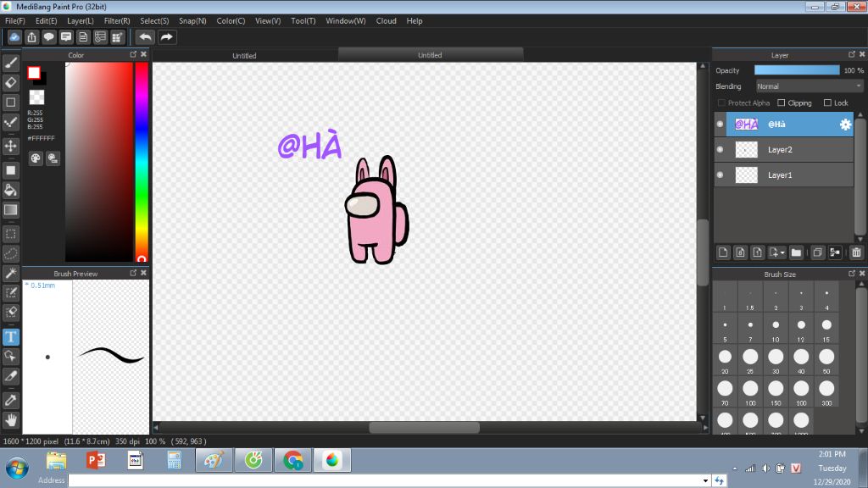Select the Text tool
The height and width of the screenshot is (488, 868).
pyautogui.click(x=10, y=337)
